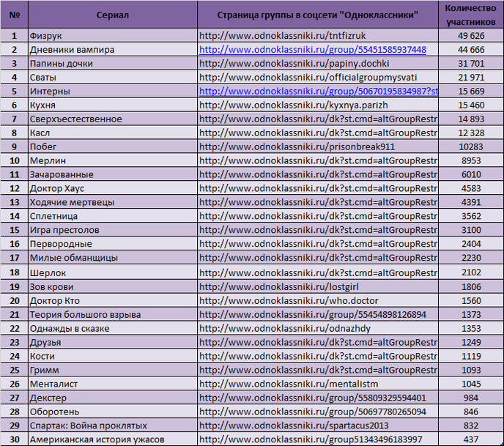Select the Сваты cell
The height and width of the screenshot is (446, 504).
click(113, 77)
